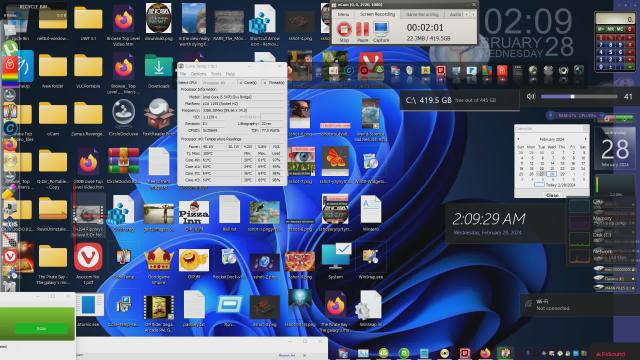Mute using the speaker icon beside volume slider

[531, 97]
